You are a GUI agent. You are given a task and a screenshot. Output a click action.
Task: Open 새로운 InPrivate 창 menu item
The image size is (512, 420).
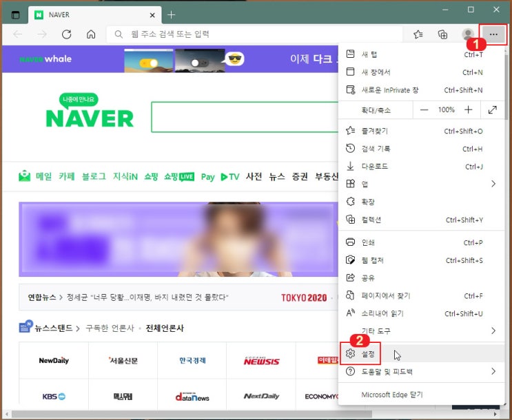421,90
